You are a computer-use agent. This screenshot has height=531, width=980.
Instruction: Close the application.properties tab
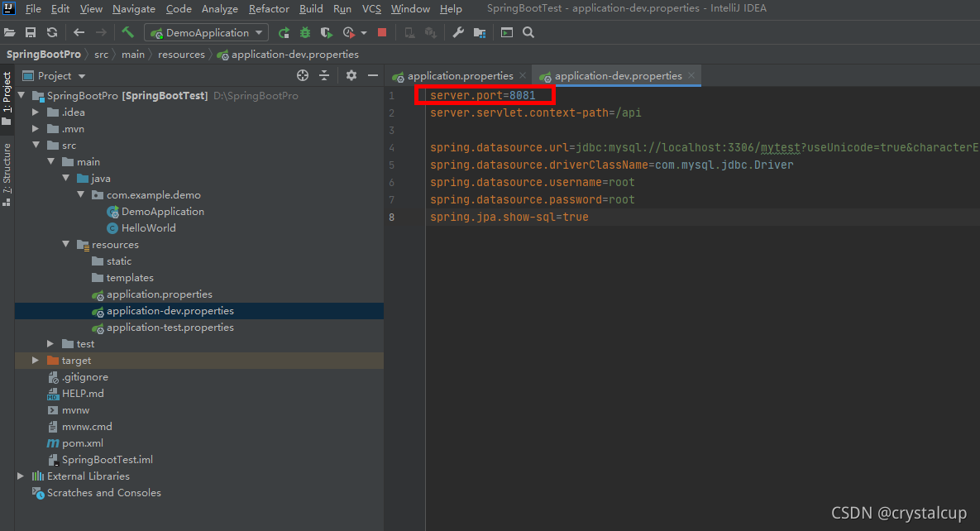pos(523,75)
